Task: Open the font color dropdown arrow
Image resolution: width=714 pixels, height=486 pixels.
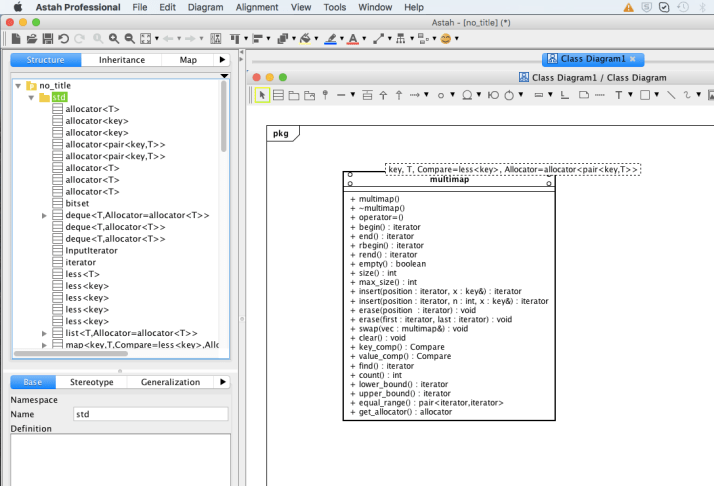Action: [364, 39]
